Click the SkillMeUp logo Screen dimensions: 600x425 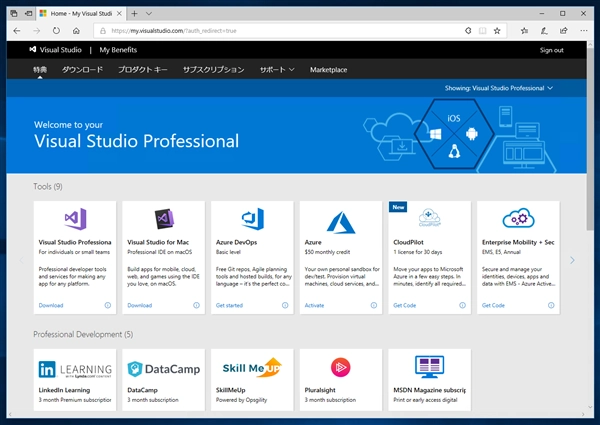click(x=253, y=368)
